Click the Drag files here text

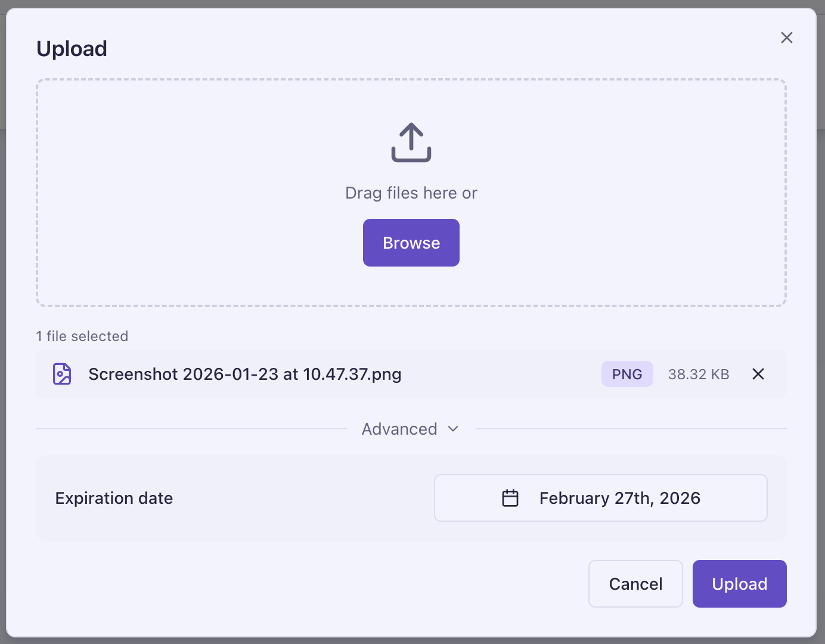pyautogui.click(x=411, y=193)
